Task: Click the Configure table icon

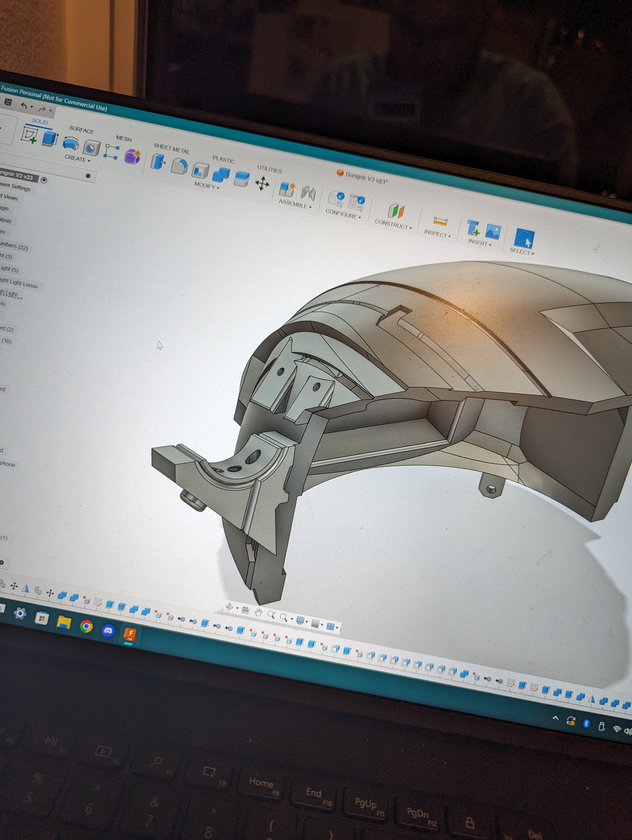Action: click(357, 203)
